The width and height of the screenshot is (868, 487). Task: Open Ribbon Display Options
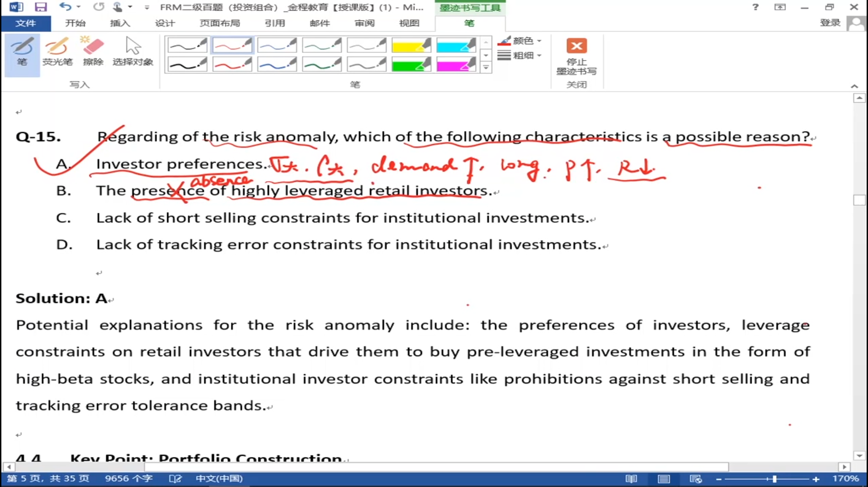(780, 7)
